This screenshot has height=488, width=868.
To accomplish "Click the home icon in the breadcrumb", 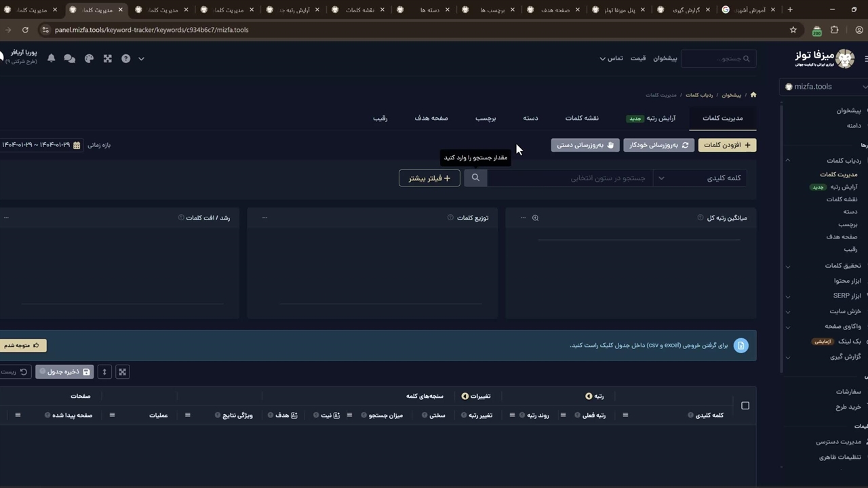I will [x=753, y=95].
